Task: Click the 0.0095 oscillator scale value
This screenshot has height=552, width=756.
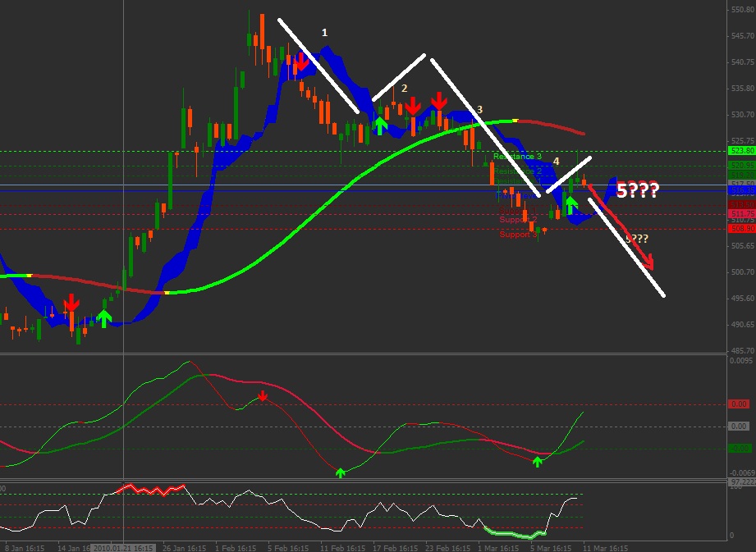Action: (743, 360)
